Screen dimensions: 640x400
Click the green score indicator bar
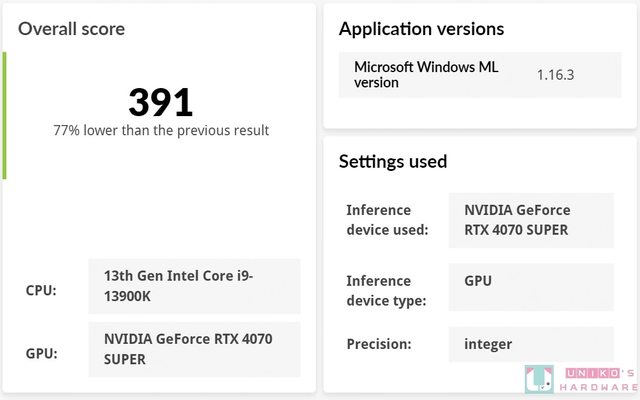click(x=5, y=116)
